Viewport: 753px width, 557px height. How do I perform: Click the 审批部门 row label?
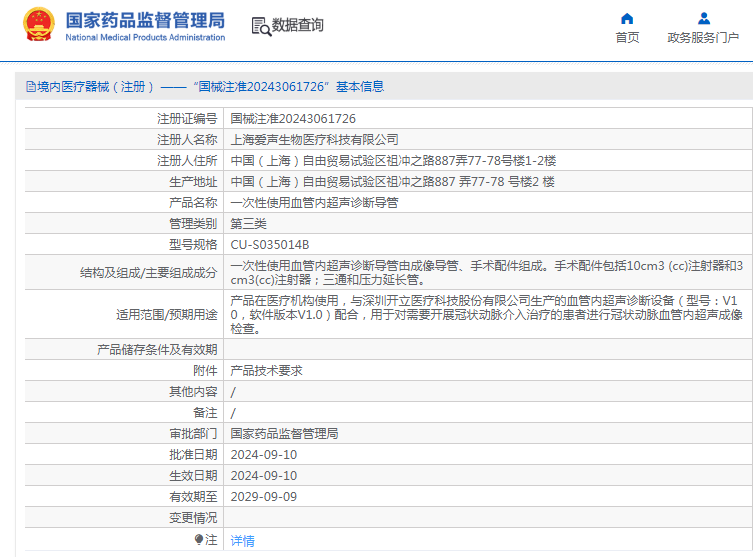(193, 434)
